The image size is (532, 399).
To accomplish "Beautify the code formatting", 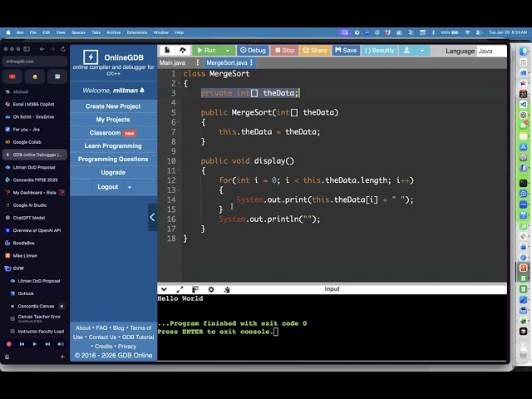I will pyautogui.click(x=379, y=50).
